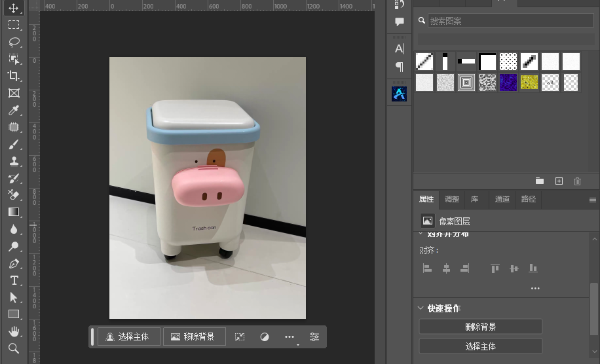This screenshot has width=600, height=364.
Task: Select the Rectangle shape tool
Action: (x=14, y=314)
